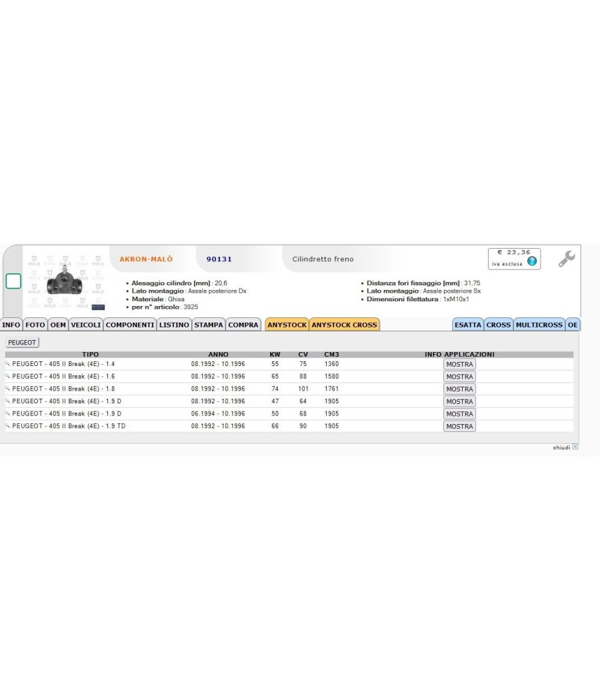Open the CROSS tab

499,325
